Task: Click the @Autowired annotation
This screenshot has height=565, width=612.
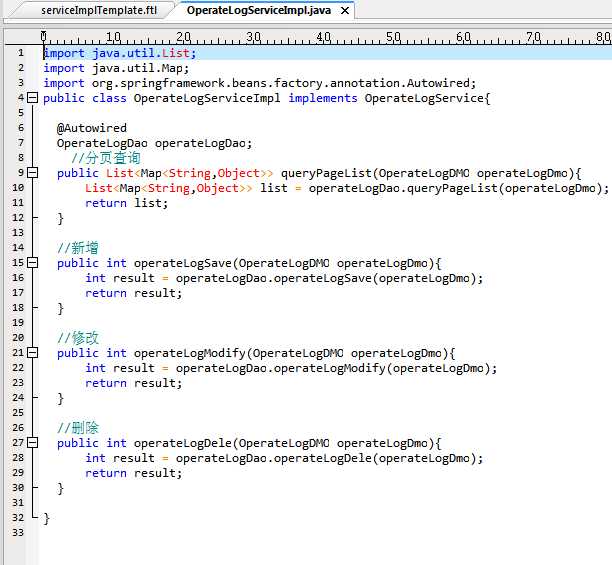Action: click(92, 128)
